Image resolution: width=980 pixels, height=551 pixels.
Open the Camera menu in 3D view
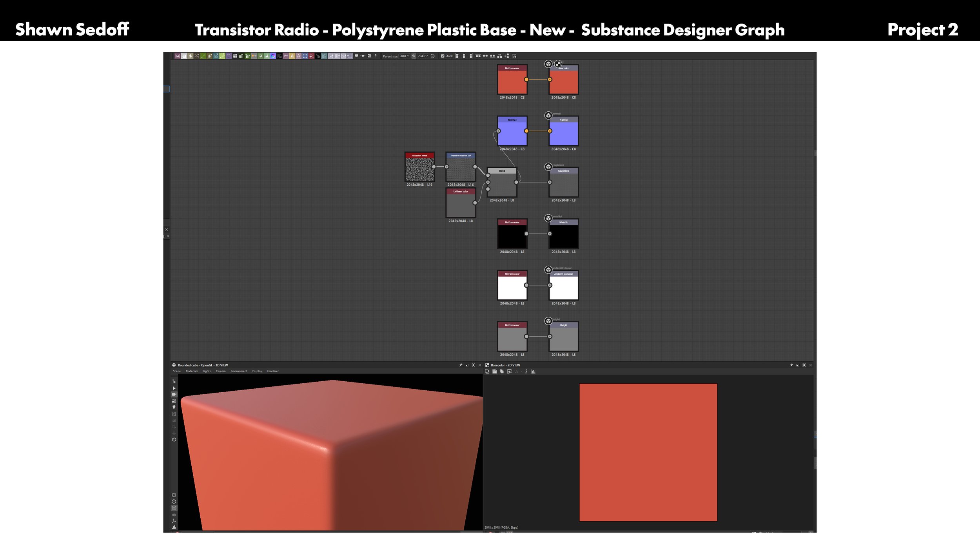point(221,371)
